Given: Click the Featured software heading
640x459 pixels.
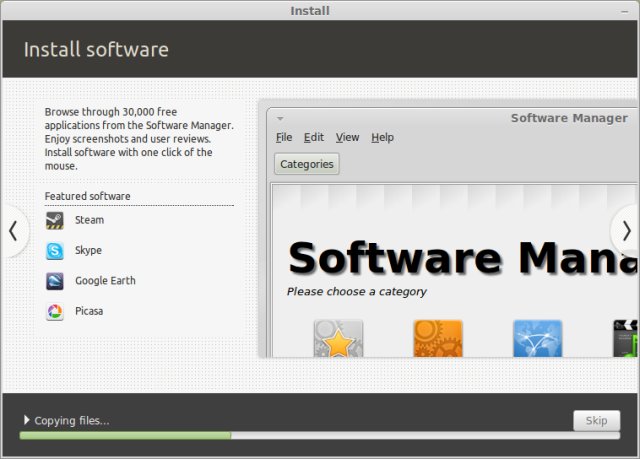Looking at the screenshot, I should (87, 196).
